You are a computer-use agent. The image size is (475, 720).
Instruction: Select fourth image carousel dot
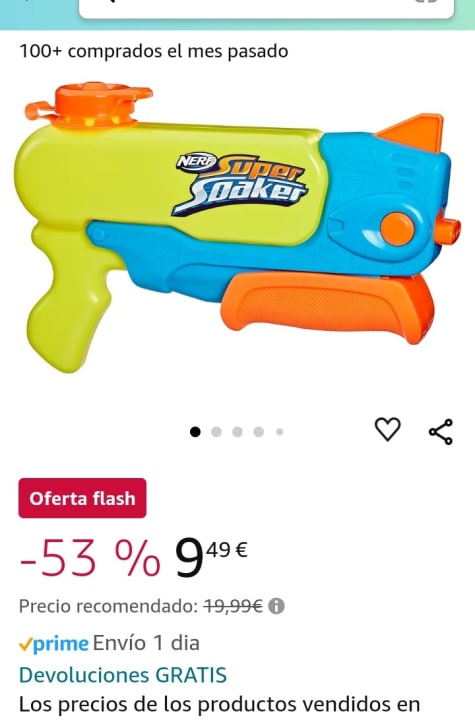[x=259, y=432]
